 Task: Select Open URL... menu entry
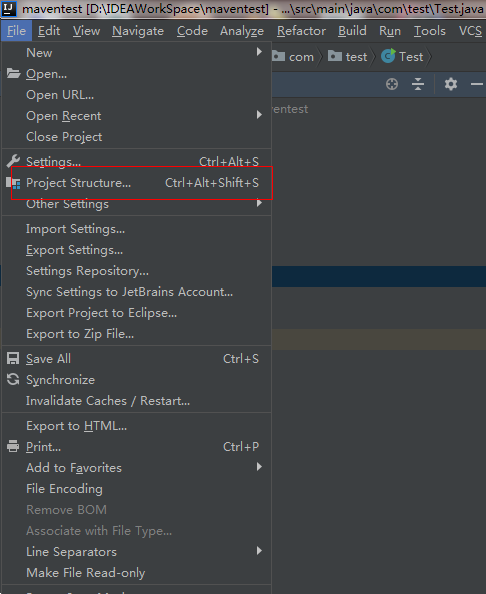pyautogui.click(x=137, y=95)
